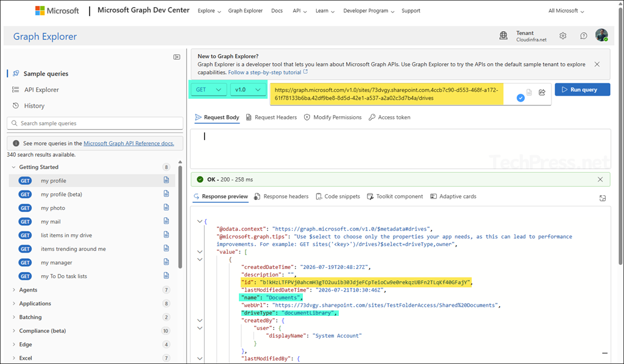Open docs icon for my photo query
This screenshot has width=624, height=364.
166,207
